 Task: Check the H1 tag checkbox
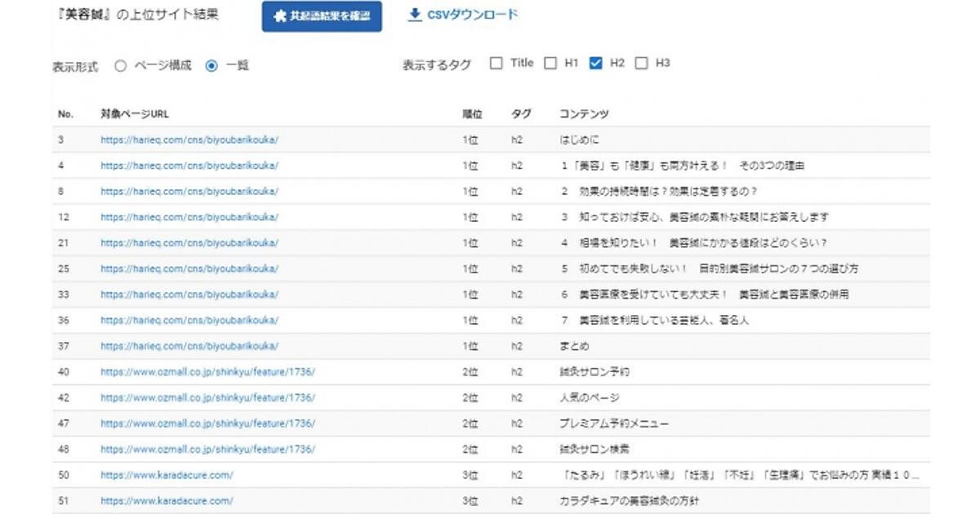tap(550, 63)
